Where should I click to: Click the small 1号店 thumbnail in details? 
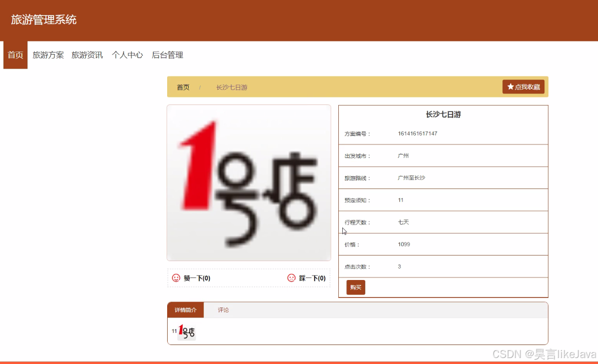(x=187, y=332)
